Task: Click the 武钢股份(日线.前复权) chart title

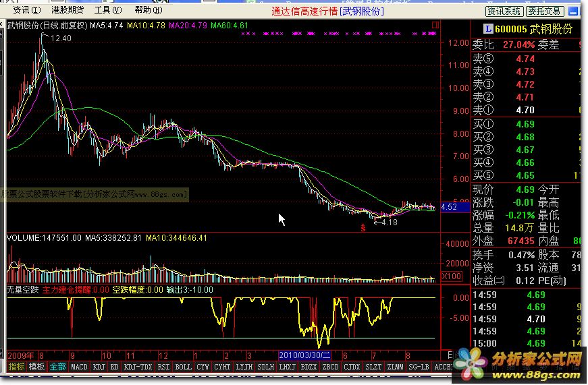Action: click(x=47, y=26)
